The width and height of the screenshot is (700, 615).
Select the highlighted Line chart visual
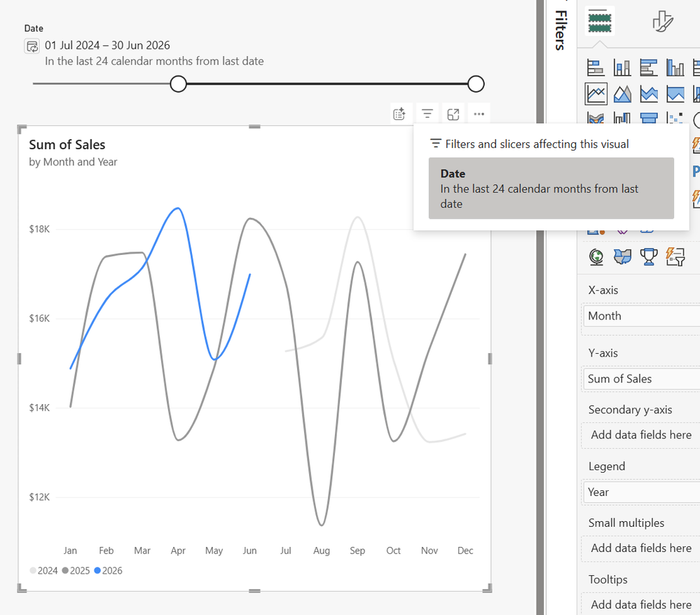click(x=596, y=94)
